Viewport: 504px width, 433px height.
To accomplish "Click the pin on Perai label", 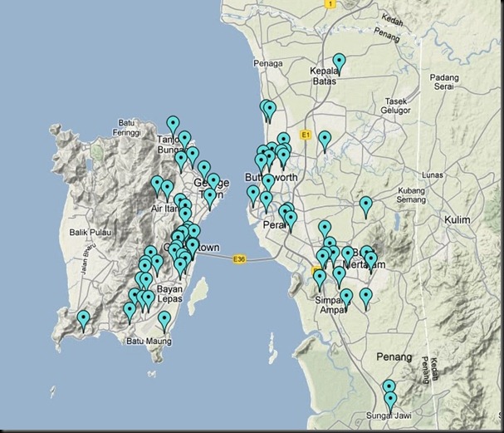I will 291,221.
